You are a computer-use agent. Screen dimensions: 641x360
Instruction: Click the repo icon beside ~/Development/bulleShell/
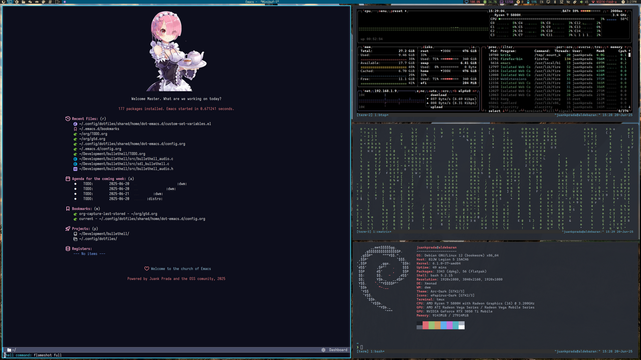click(x=75, y=234)
